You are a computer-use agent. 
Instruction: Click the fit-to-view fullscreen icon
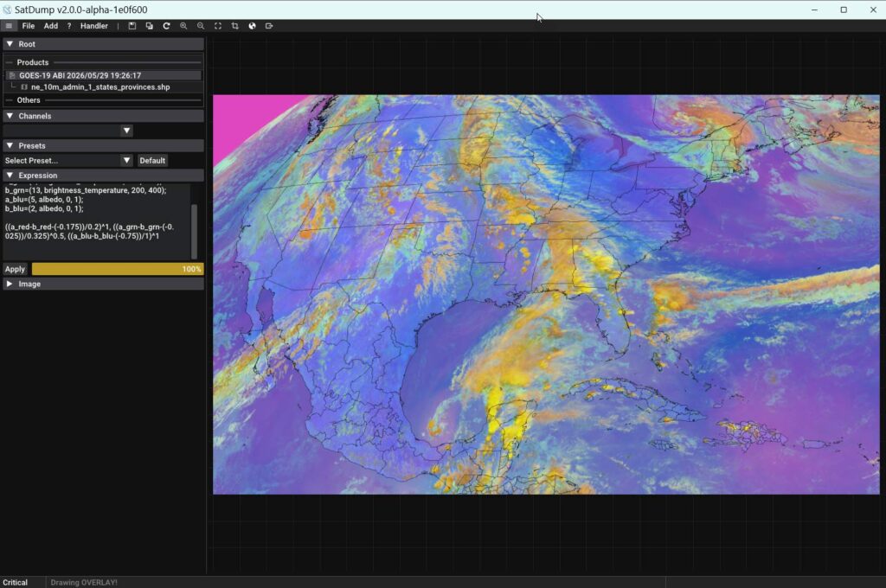click(217, 26)
